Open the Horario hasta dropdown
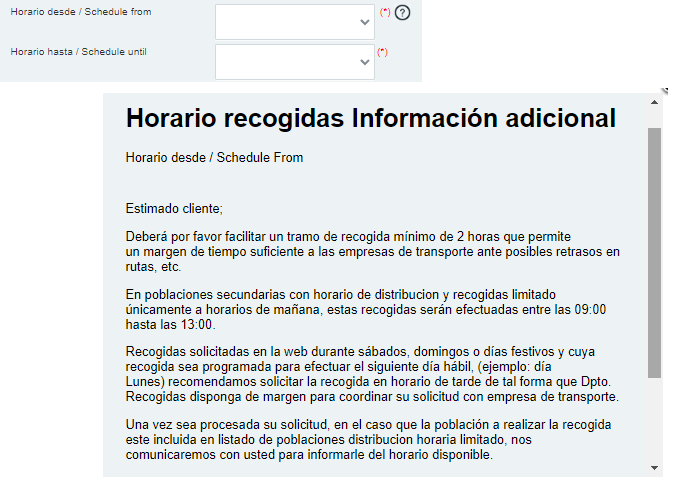Screen dimensions: 681x484 (294, 62)
